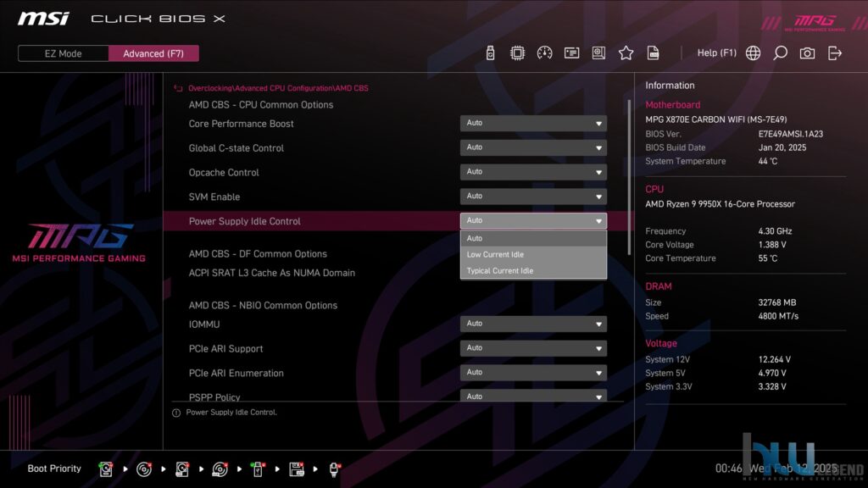This screenshot has width=868, height=488.
Task: Take a screenshot with the camera icon
Action: (807, 53)
